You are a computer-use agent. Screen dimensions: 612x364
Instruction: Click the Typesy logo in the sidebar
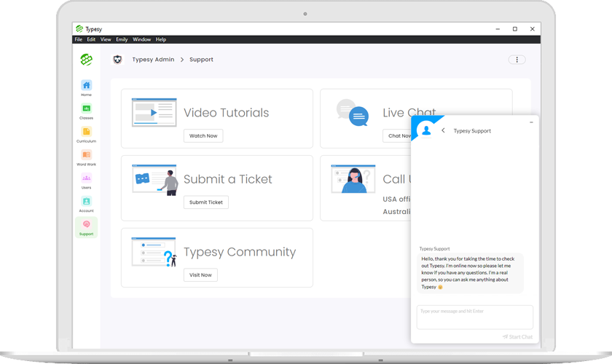[x=86, y=59]
